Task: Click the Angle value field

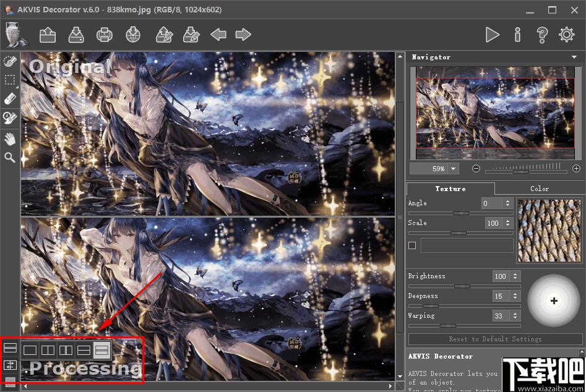Action: pyautogui.click(x=491, y=203)
